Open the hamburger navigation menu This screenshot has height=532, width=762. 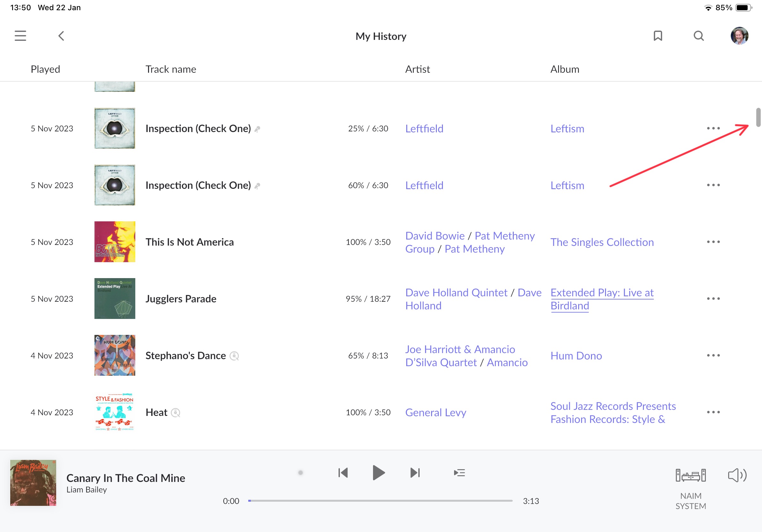(x=20, y=36)
